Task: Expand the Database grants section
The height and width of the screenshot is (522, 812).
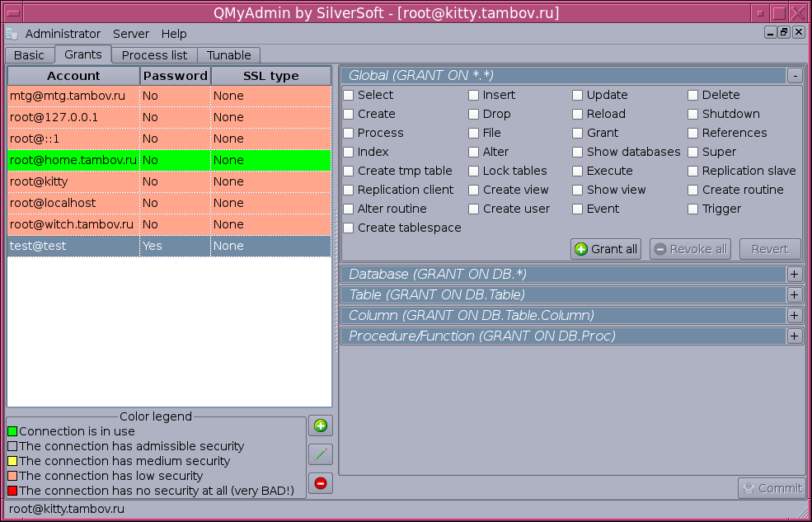Action: click(x=794, y=274)
